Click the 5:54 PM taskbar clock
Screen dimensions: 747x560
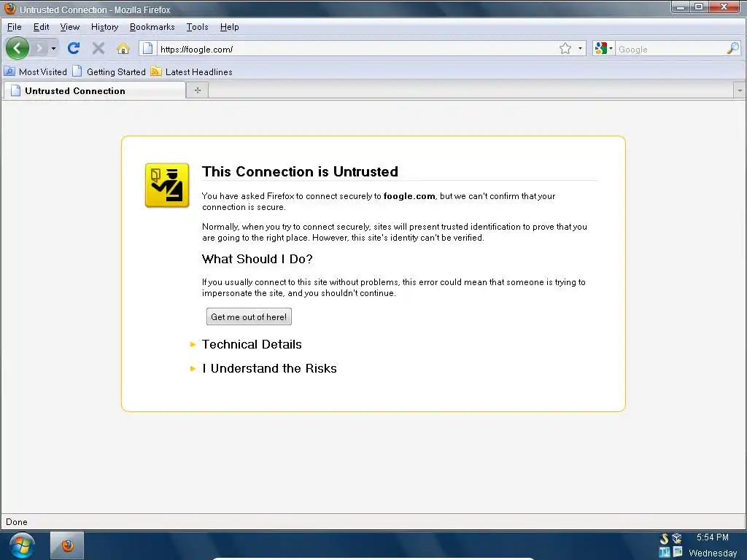[x=712, y=537]
